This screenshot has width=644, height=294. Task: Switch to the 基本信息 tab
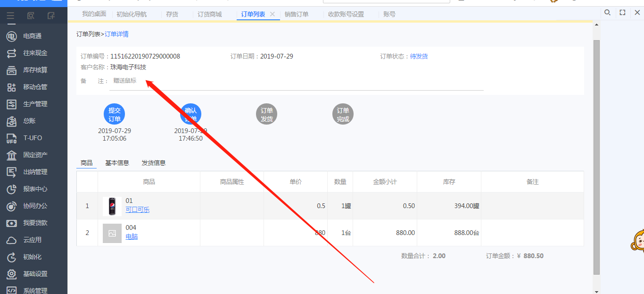(117, 163)
